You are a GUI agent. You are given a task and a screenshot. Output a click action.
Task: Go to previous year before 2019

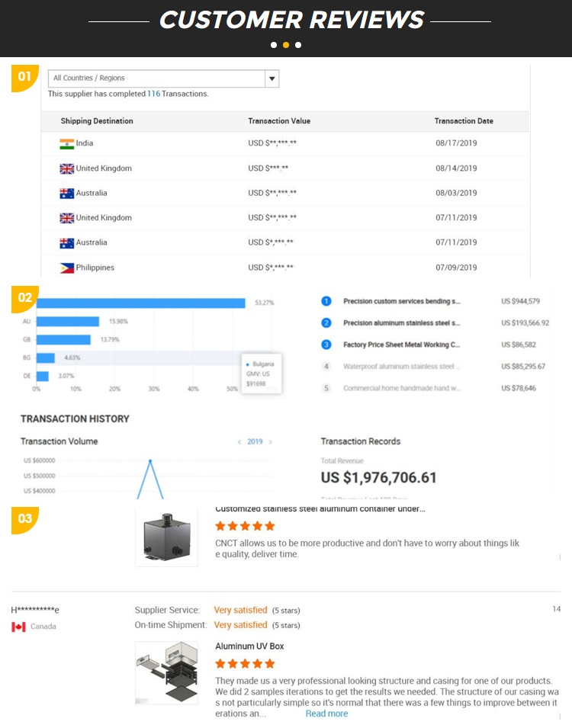coord(239,442)
